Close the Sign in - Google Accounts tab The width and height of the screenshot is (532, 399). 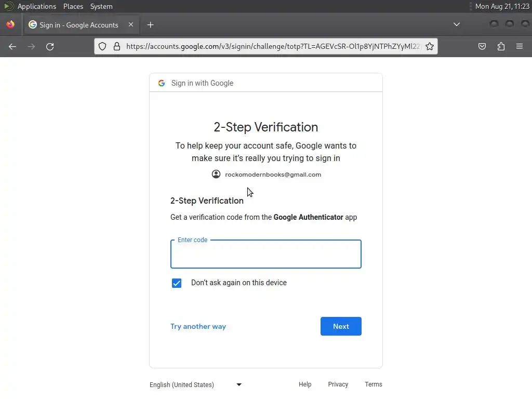point(131,24)
